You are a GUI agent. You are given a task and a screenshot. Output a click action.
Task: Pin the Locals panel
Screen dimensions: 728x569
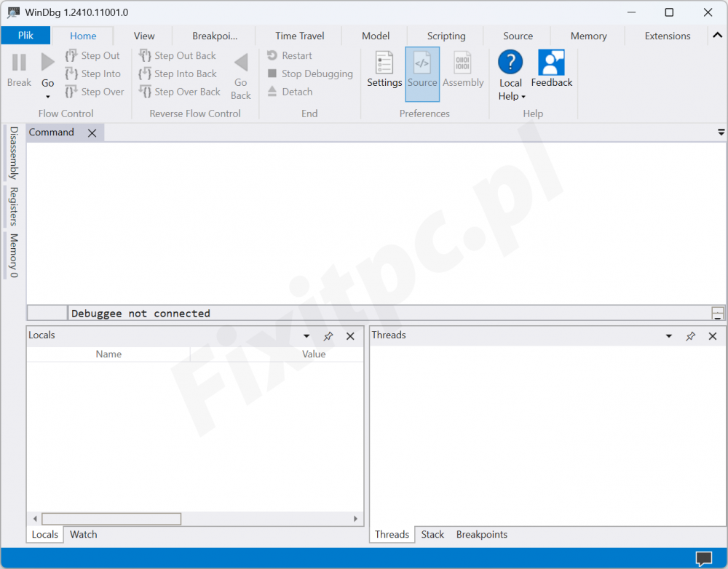328,336
